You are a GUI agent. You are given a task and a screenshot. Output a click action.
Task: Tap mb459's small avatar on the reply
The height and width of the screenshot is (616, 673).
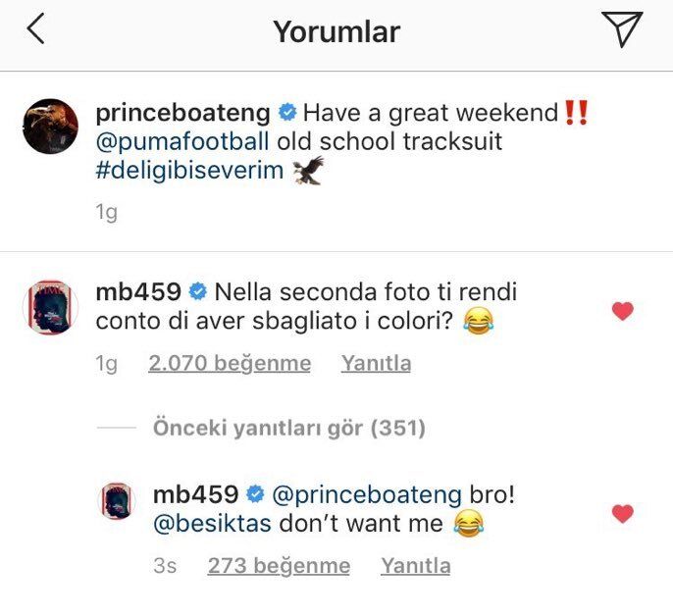pyautogui.click(x=119, y=500)
